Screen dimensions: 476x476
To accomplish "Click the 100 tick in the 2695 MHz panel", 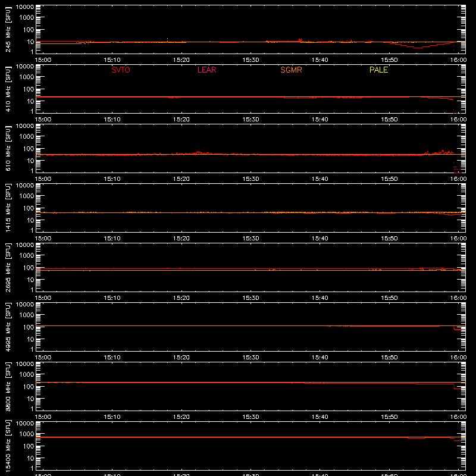I will pyautogui.click(x=29, y=268).
